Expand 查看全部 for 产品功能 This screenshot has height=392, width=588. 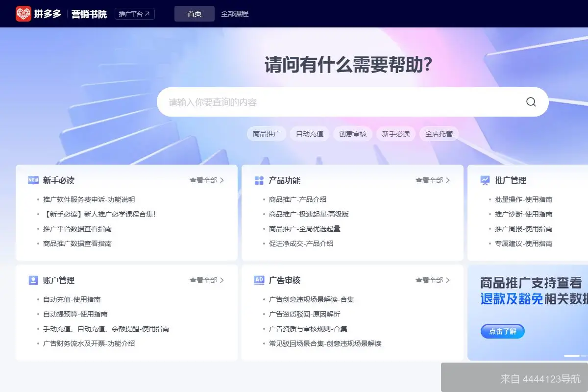coord(430,180)
